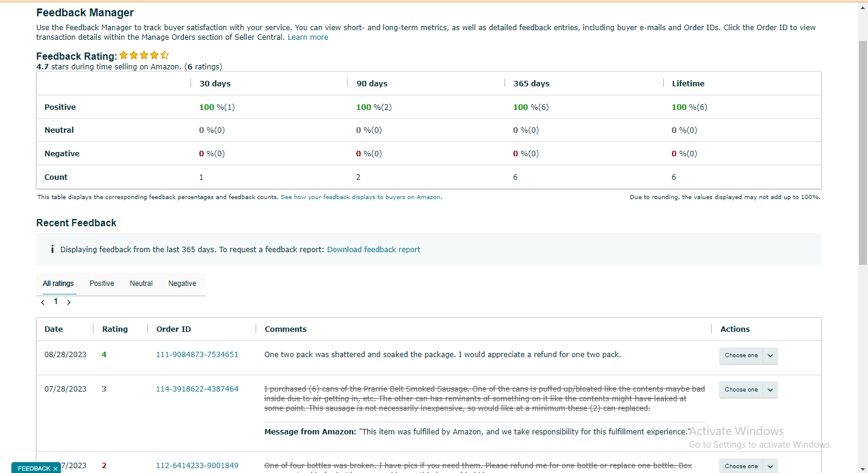Open order 114-3918622-4387464
This screenshot has height=473, width=868.
click(197, 389)
